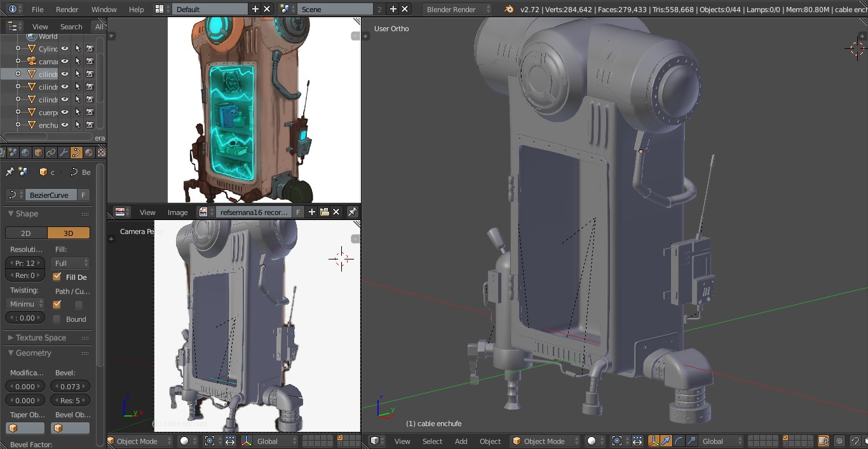868x449 pixels.
Task: Toggle selectability of Cylinc object
Action: [x=78, y=48]
